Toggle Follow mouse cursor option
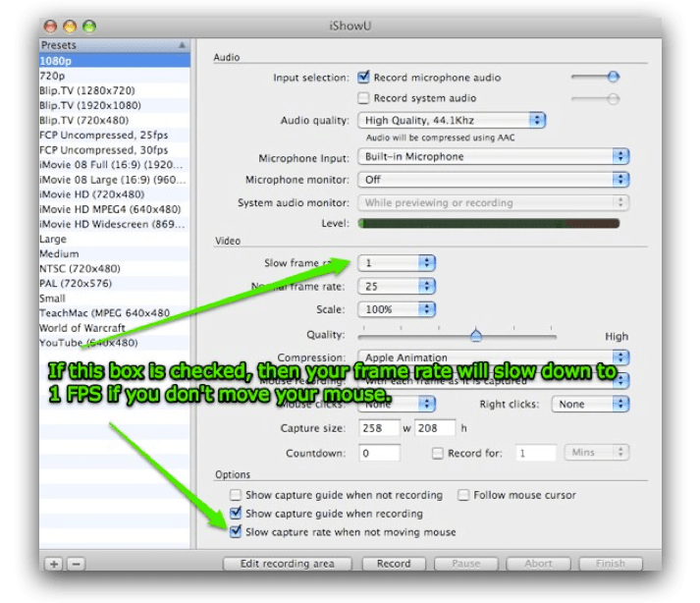 click(463, 495)
